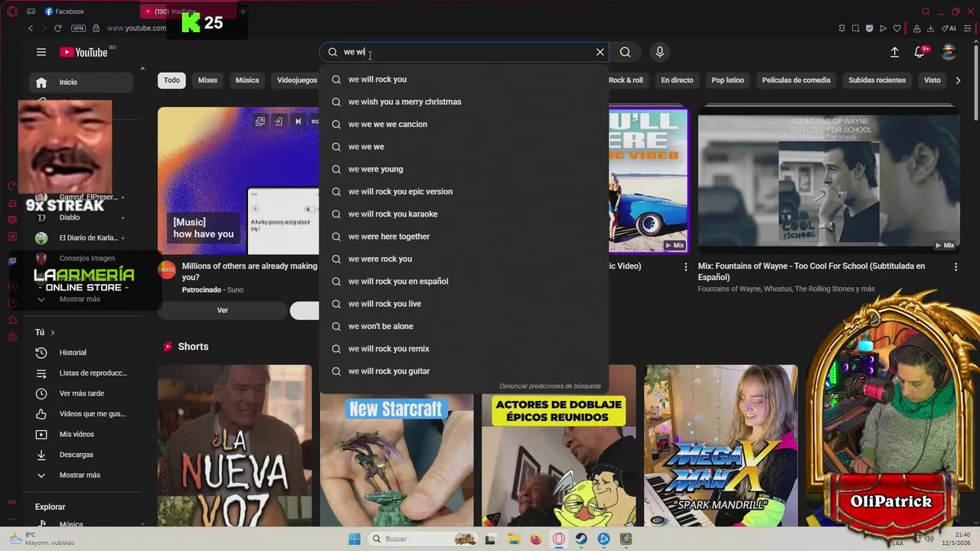The image size is (980, 551).
Task: Pick 'we won't be alone' suggestion
Action: coord(464,326)
